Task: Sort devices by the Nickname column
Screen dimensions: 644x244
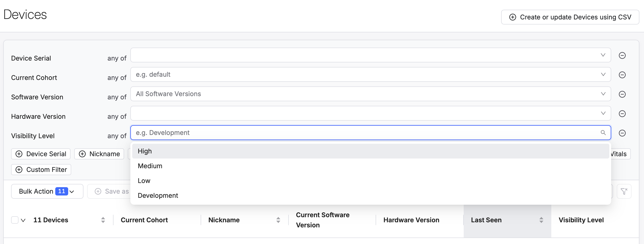Action: (x=278, y=220)
